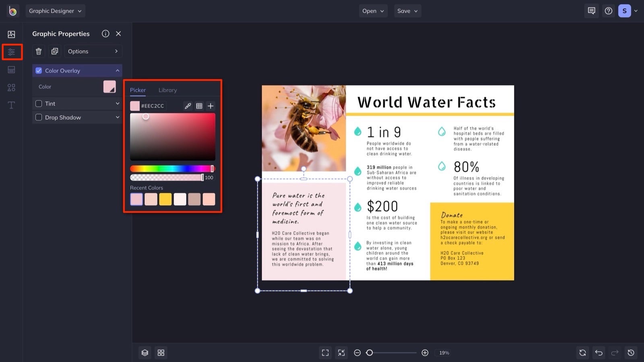
Task: Enable the Drop Shadow effect
Action: click(x=39, y=117)
